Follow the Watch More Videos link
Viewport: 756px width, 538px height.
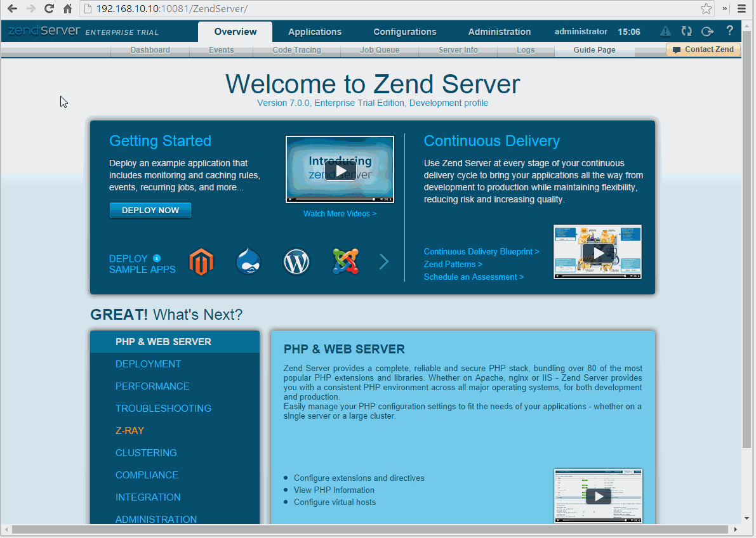(340, 214)
